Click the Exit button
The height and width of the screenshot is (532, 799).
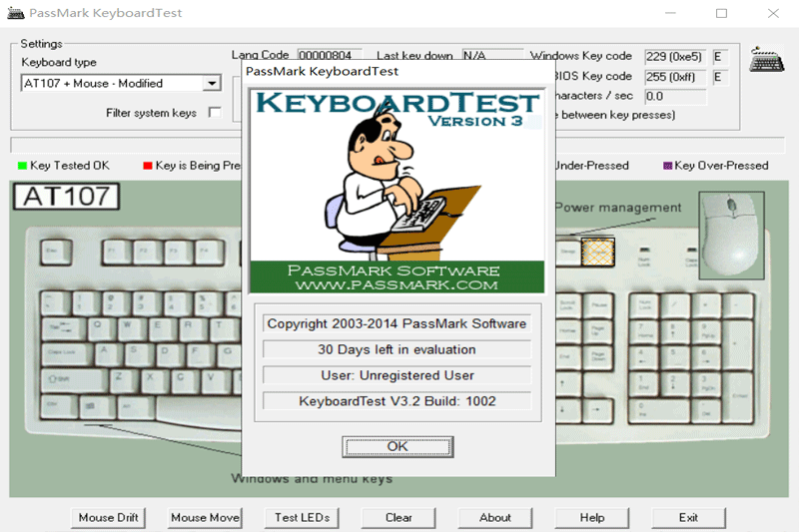point(688,518)
